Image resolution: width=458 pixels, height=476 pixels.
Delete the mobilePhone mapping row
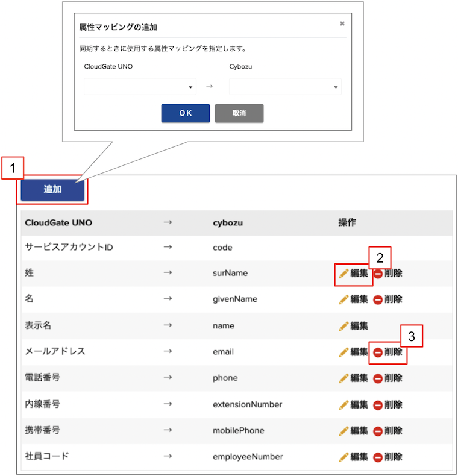tap(387, 430)
